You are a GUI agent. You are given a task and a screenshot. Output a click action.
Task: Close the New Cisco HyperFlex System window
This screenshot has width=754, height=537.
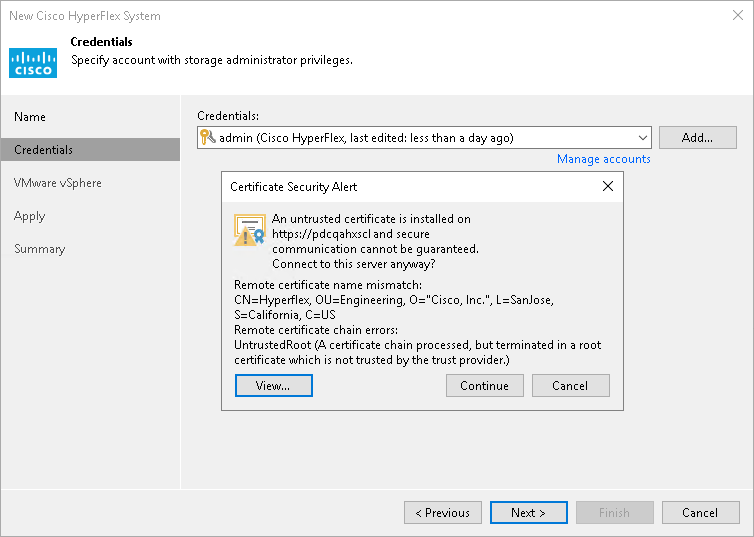(738, 15)
